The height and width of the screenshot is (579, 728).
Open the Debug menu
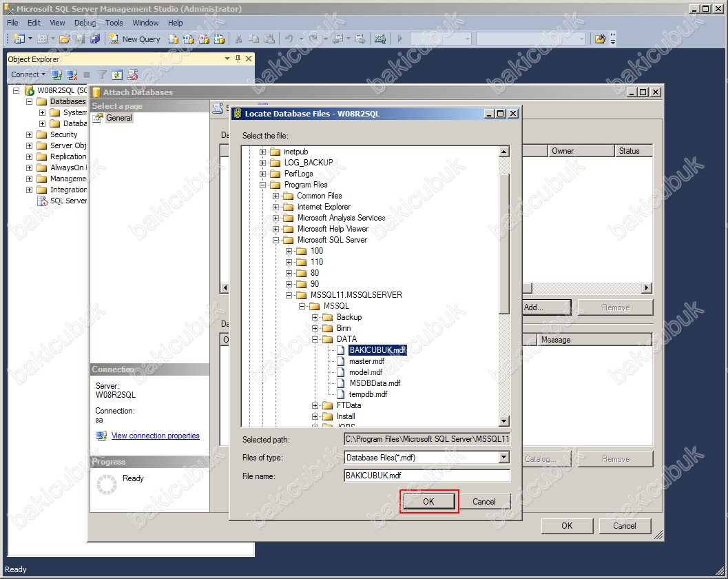(x=85, y=23)
